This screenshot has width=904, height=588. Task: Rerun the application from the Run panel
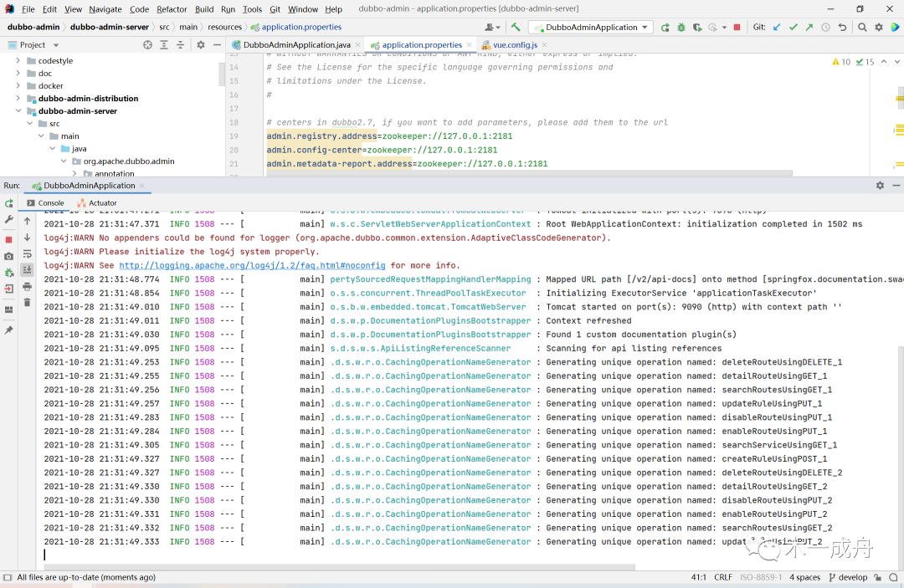click(8, 203)
